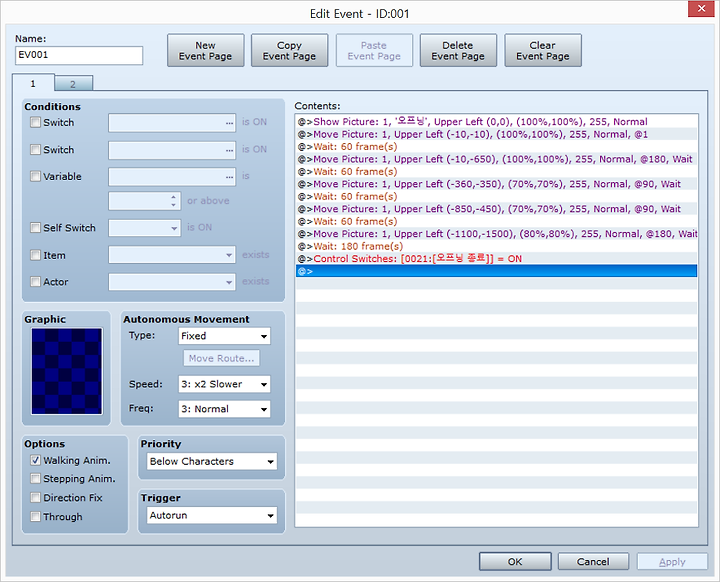Open the second Switch selector ellipsis field
720x582 pixels.
click(x=172, y=150)
